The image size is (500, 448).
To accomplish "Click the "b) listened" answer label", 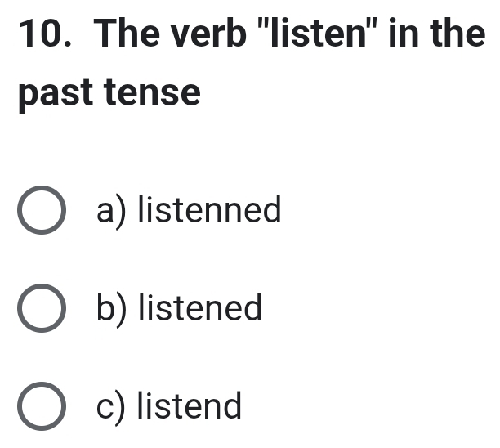I will (180, 309).
